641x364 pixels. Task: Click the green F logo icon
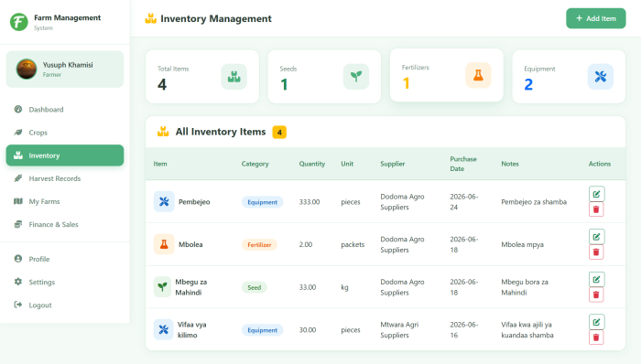[19, 22]
